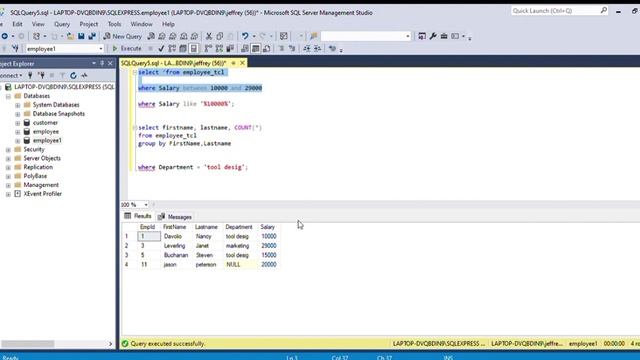Open the Tools menu
Viewport: 640px width, 360px height.
114,24
